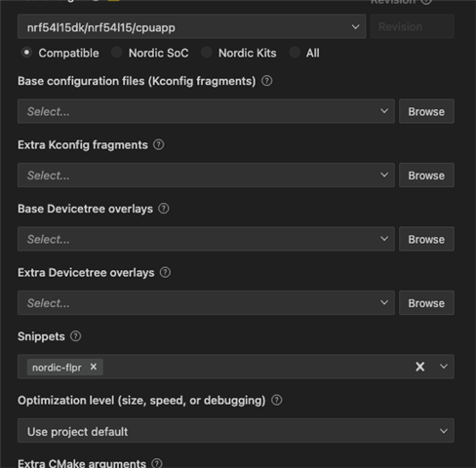Show help for Extra Kconfig fragments

pos(158,144)
